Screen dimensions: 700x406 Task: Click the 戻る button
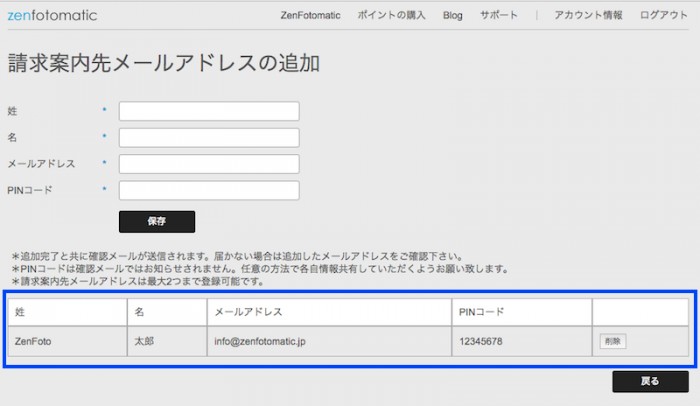650,381
